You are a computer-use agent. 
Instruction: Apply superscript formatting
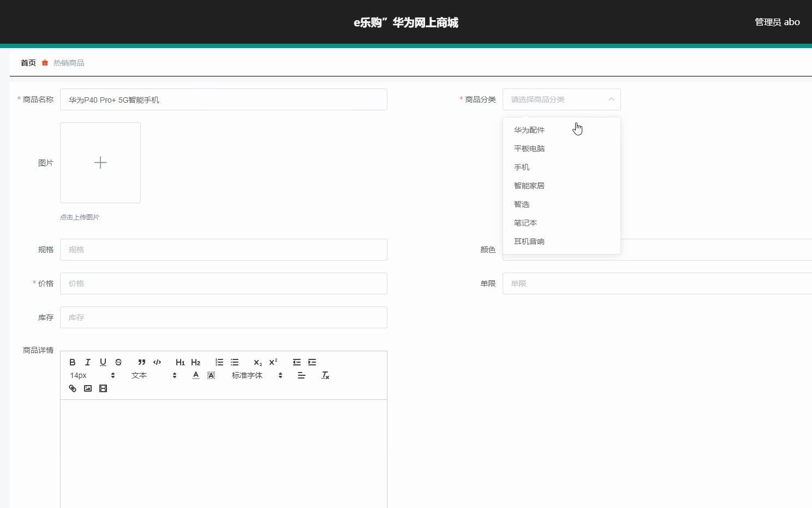point(273,362)
